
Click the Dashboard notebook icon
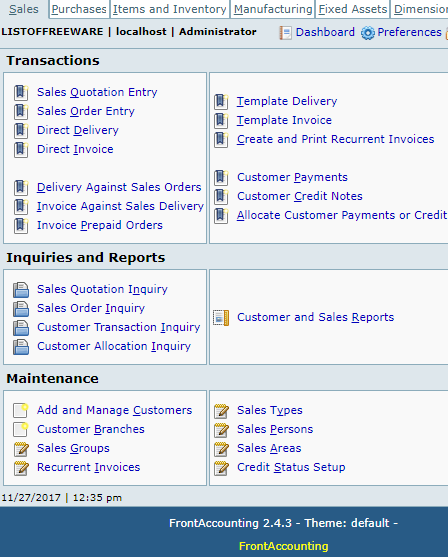285,33
